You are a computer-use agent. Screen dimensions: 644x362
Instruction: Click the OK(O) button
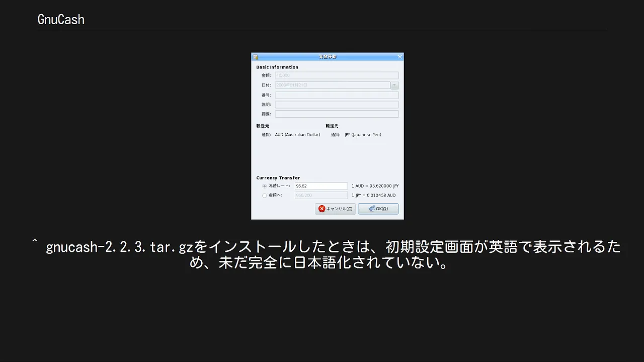pyautogui.click(x=378, y=209)
